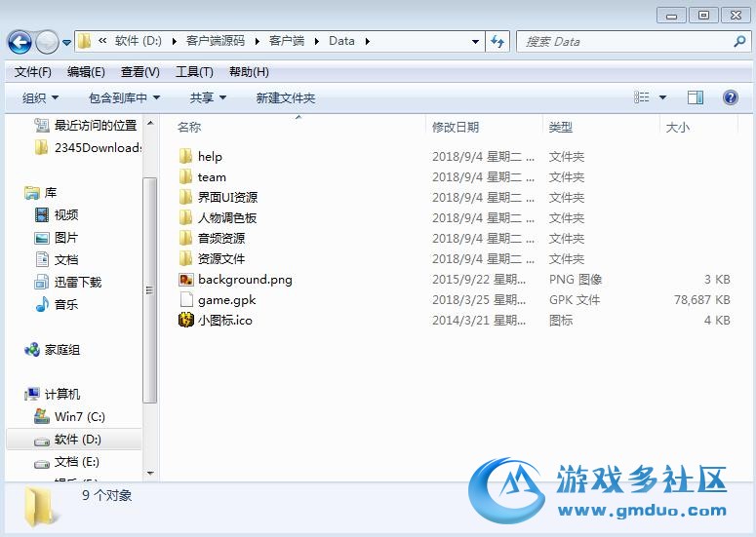Open the view options dropdown arrow
The height and width of the screenshot is (537, 756).
click(x=663, y=97)
